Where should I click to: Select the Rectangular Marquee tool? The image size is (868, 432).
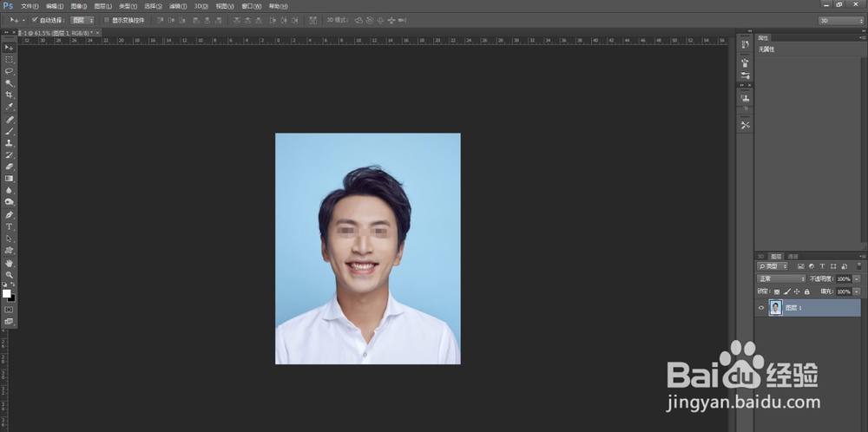click(x=10, y=59)
